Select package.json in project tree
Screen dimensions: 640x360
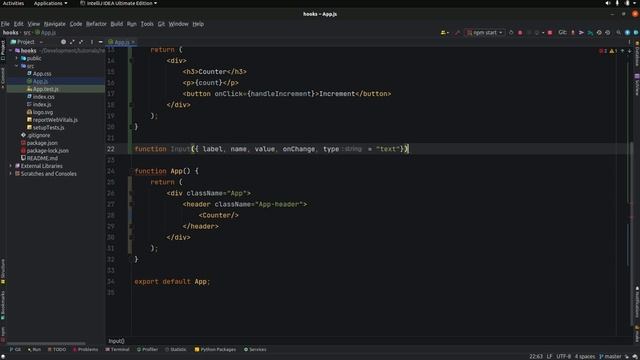[x=42, y=143]
